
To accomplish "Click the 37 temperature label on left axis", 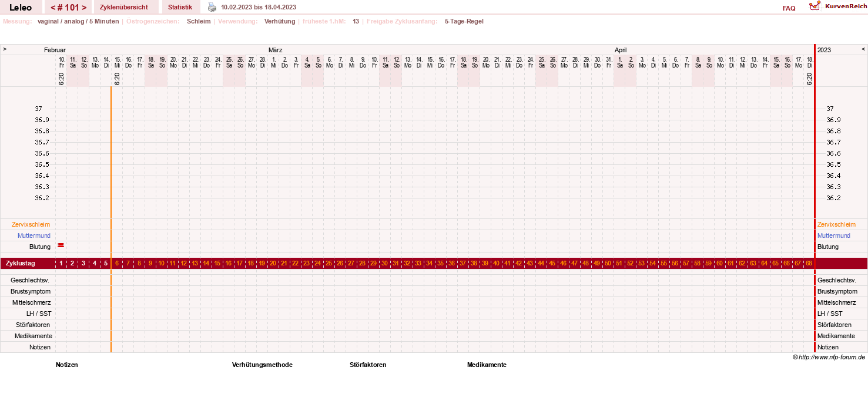I will click(38, 109).
